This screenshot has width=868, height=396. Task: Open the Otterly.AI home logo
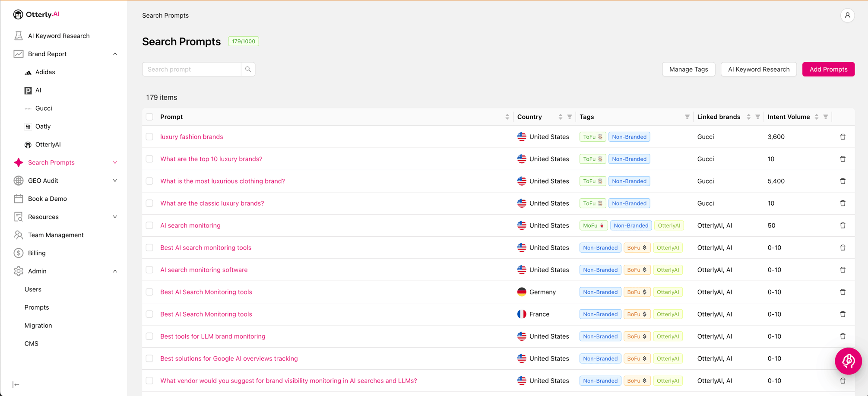point(36,14)
